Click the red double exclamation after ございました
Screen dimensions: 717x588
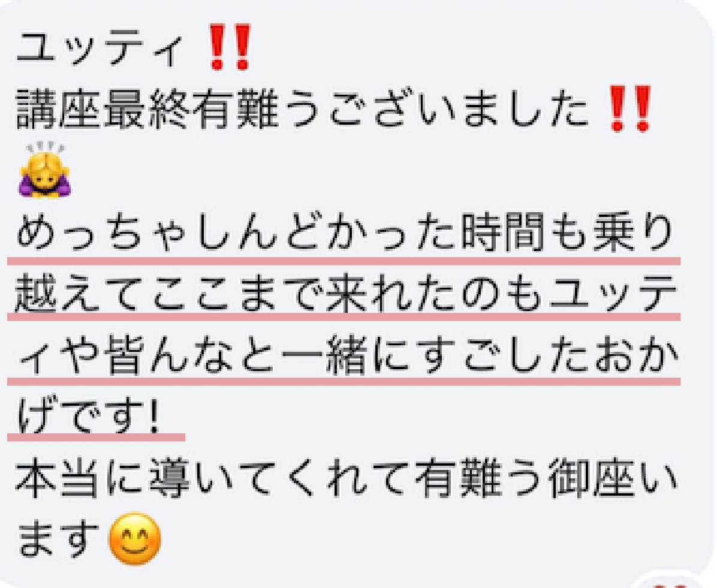pos(630,108)
